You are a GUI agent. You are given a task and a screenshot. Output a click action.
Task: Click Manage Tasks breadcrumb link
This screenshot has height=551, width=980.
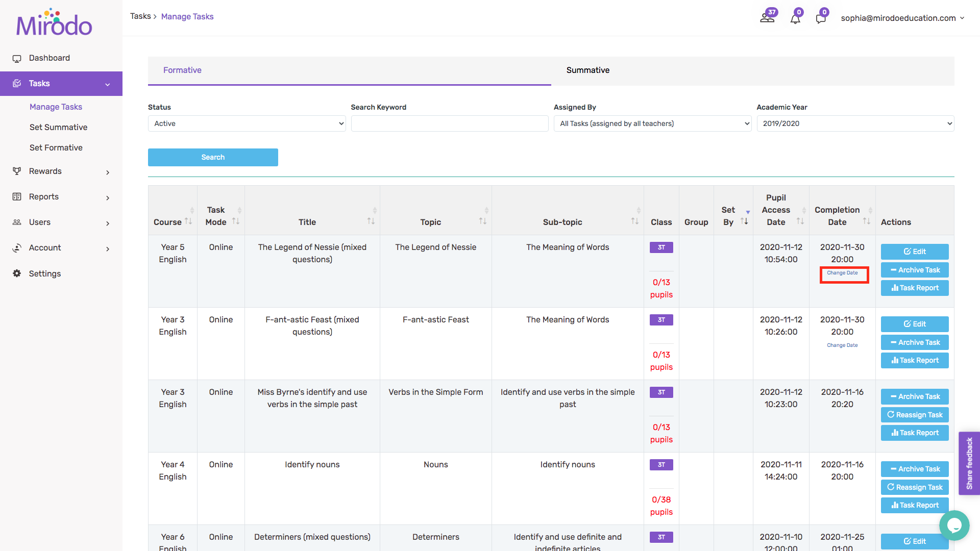[187, 16]
